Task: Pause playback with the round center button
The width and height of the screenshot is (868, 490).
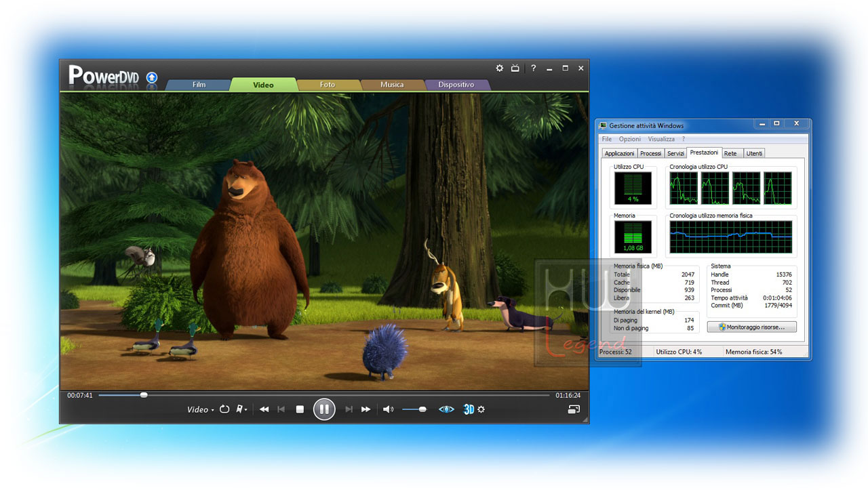Action: coord(324,409)
